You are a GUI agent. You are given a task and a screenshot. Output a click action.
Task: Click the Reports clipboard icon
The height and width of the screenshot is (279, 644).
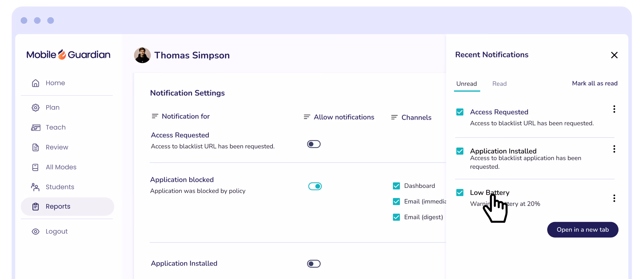click(x=35, y=207)
